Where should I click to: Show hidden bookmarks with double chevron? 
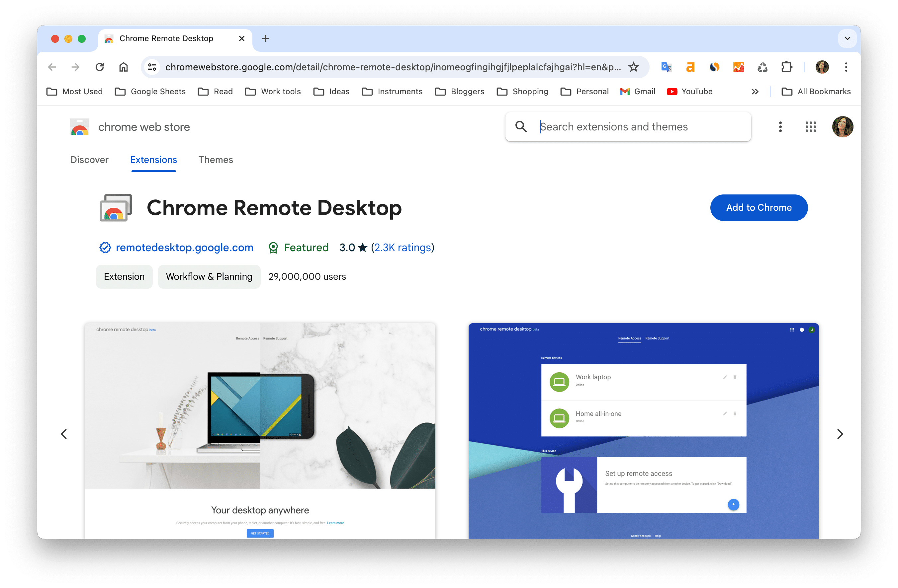755,92
